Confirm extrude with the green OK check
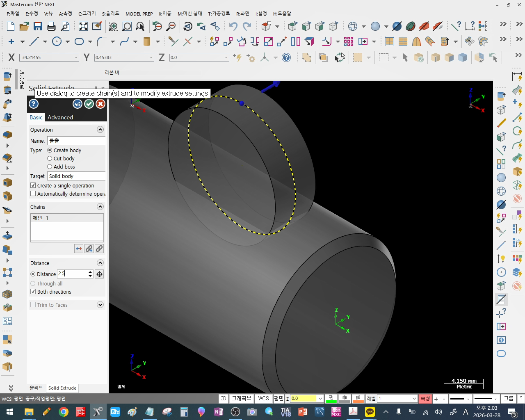Viewport: 525px width, 420px height. click(89, 104)
